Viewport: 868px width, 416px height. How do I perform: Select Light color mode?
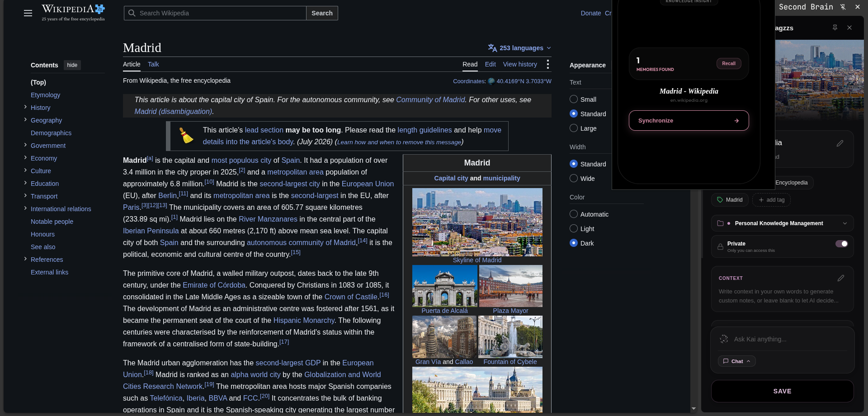[574, 228]
